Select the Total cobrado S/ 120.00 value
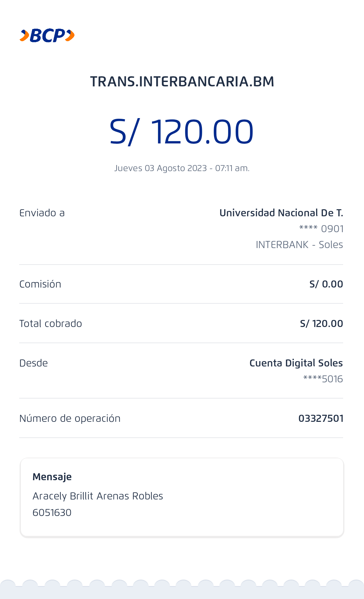Viewport: 364px width, 599px height. click(x=321, y=324)
